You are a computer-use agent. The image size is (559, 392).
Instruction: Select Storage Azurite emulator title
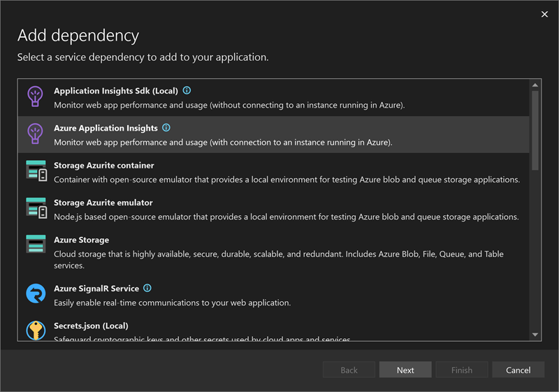pyautogui.click(x=103, y=203)
